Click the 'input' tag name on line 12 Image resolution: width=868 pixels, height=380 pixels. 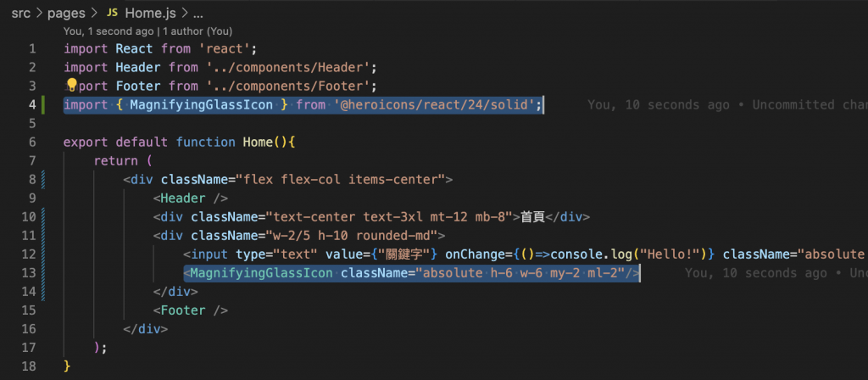(x=209, y=254)
